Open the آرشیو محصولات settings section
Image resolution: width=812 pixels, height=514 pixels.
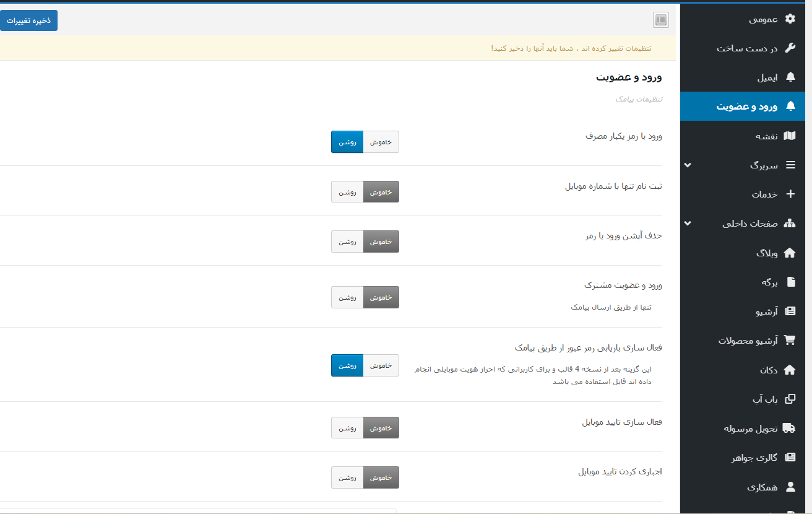point(743,340)
